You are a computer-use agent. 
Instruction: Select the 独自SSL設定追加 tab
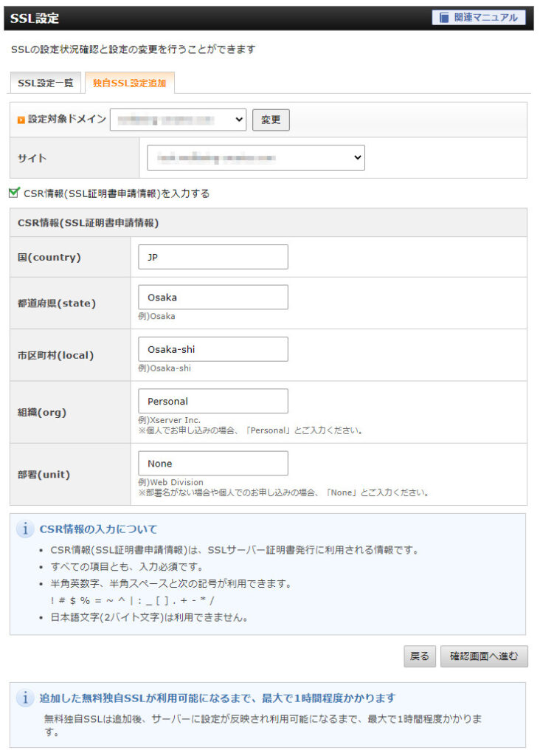129,83
